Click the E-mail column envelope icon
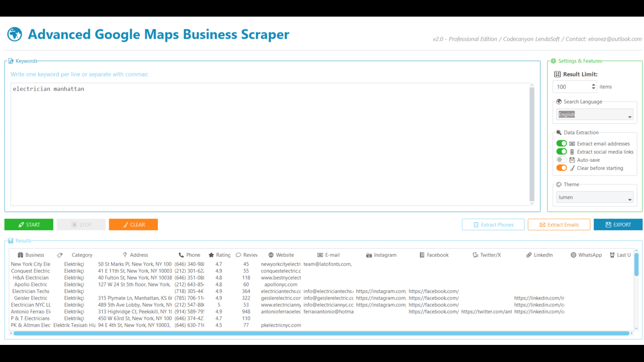This screenshot has height=362, width=644. pos(320,255)
